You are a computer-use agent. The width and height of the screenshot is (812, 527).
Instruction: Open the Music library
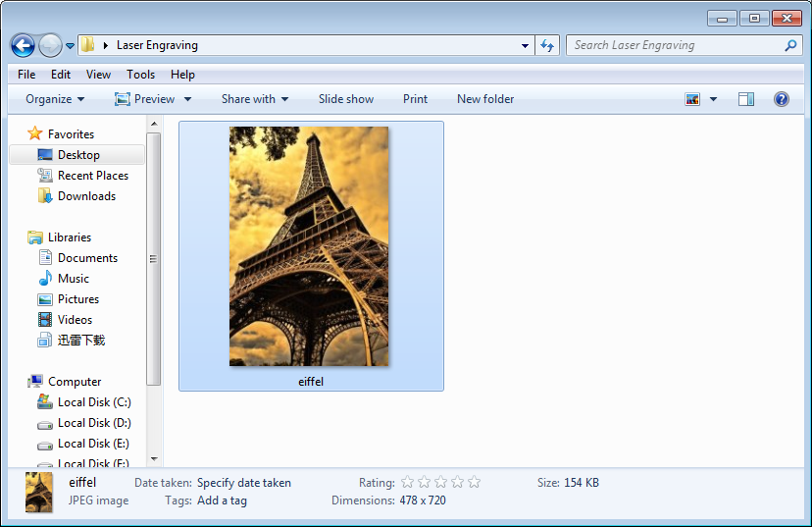(73, 279)
